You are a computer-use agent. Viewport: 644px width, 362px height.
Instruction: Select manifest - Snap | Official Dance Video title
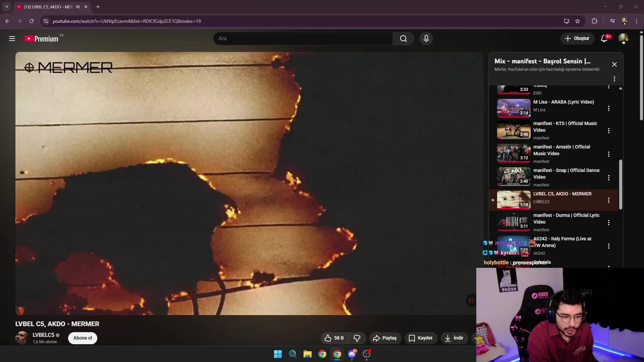(566, 173)
